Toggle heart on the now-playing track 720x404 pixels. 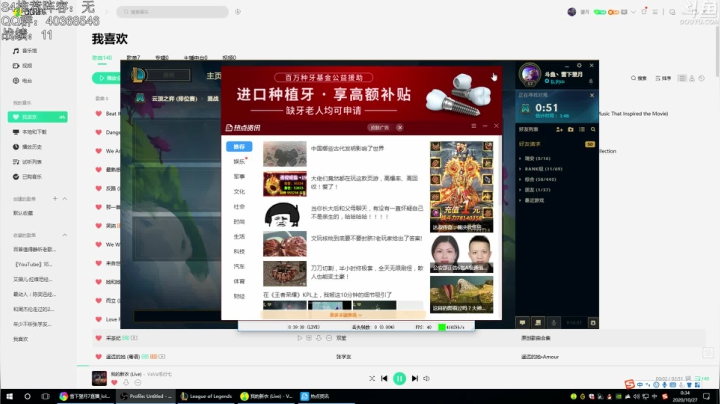[x=114, y=382]
